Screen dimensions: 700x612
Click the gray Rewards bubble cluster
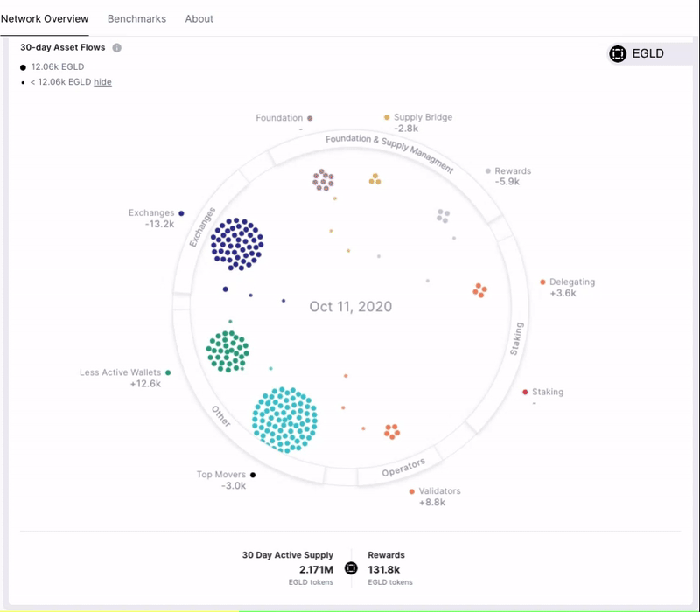[x=443, y=216]
